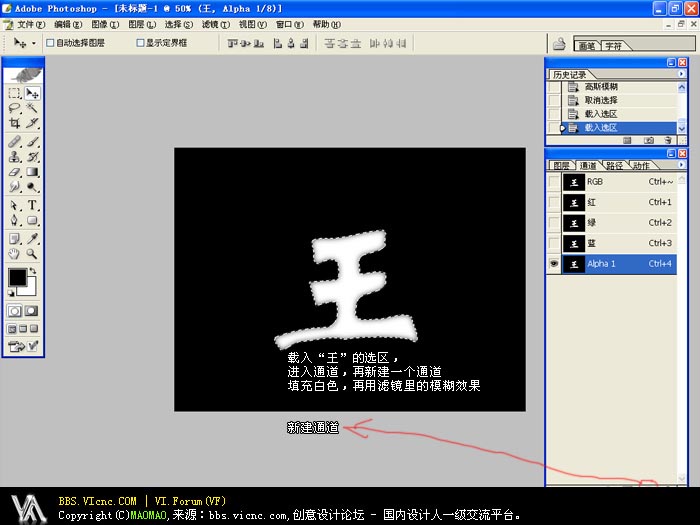Open the tool preset dropdown in options bar
700x525 pixels.
point(26,43)
